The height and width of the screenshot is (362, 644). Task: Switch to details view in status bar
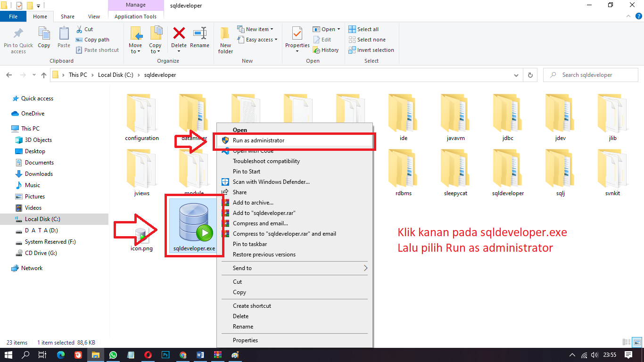coord(627,343)
